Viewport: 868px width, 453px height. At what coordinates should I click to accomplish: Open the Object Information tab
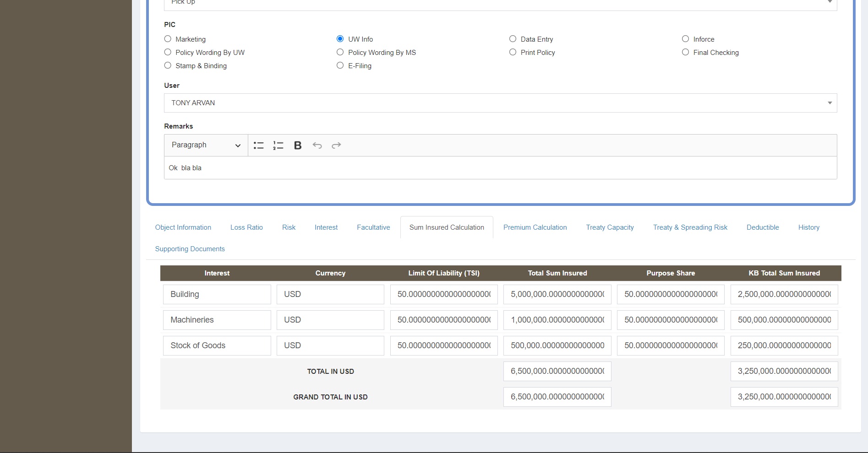coord(183,227)
